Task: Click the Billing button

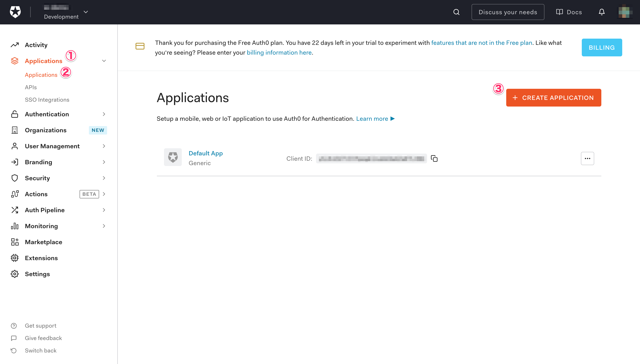Action: pos(602,47)
